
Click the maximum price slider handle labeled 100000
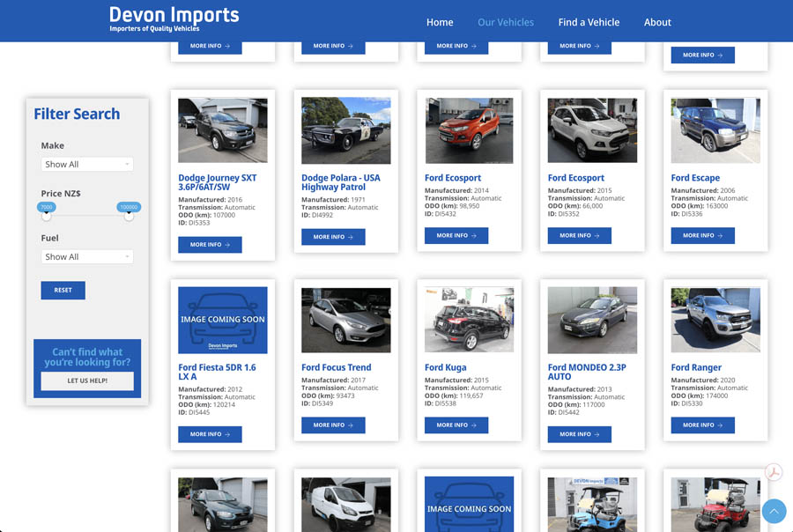point(129,216)
